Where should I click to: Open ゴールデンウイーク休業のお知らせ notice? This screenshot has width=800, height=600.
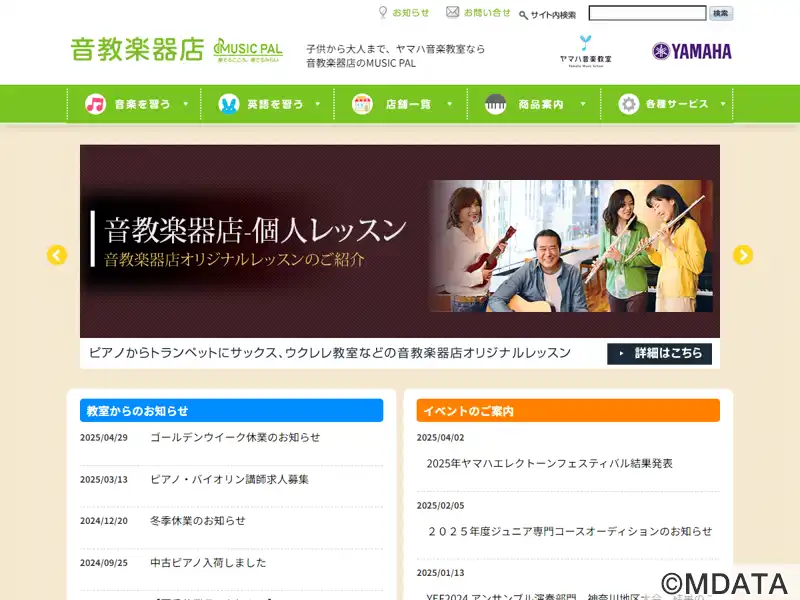pyautogui.click(x=235, y=437)
